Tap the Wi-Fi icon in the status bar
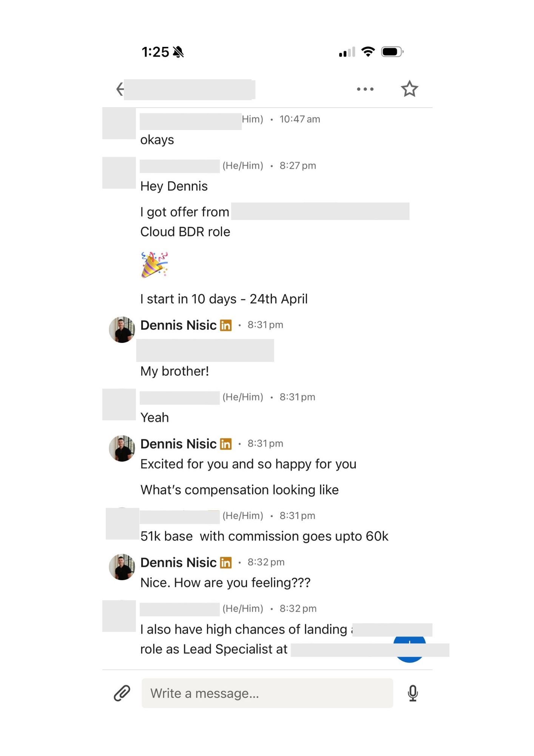Viewport: 534px width, 756px height. pos(367,52)
